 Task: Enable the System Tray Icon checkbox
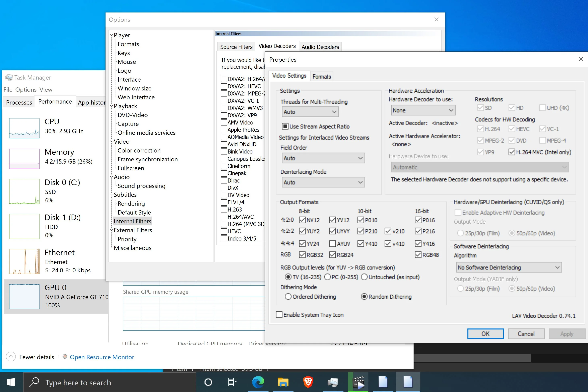pyautogui.click(x=279, y=314)
